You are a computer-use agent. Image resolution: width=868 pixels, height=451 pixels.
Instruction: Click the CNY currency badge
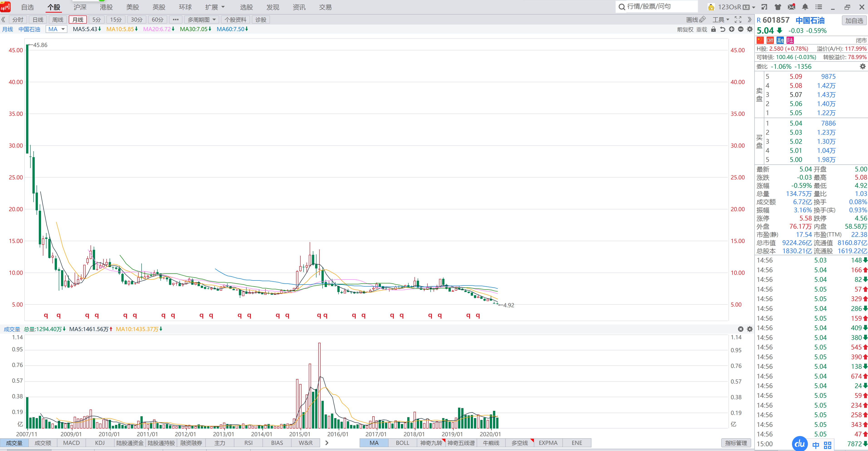pos(770,40)
